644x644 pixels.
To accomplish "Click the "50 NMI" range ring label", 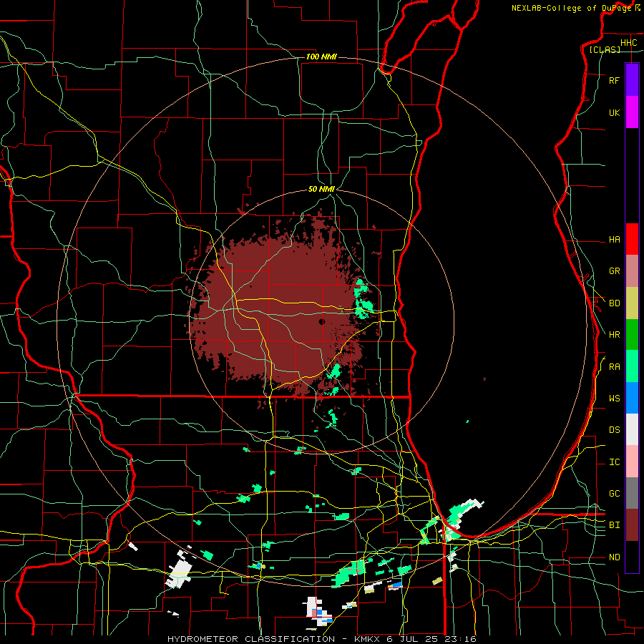I will [321, 189].
